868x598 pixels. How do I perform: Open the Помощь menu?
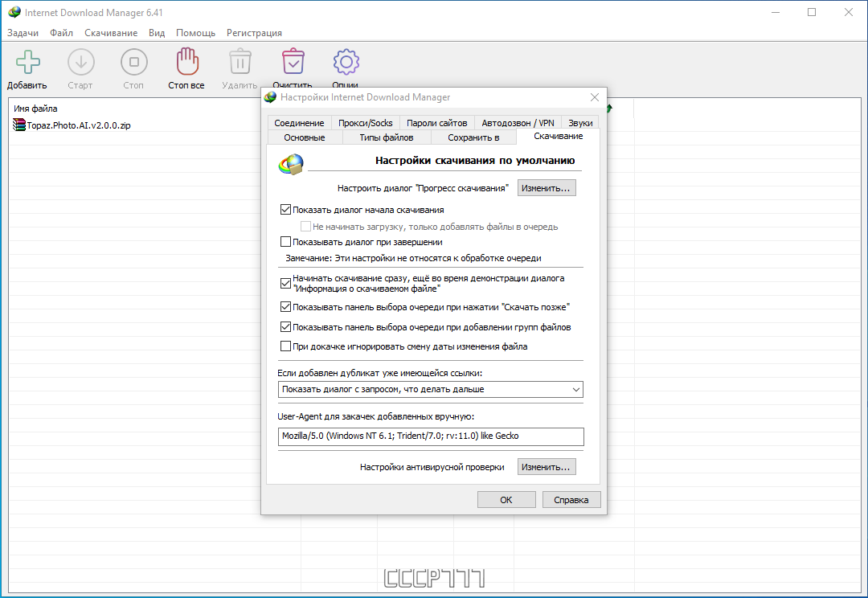tap(195, 33)
